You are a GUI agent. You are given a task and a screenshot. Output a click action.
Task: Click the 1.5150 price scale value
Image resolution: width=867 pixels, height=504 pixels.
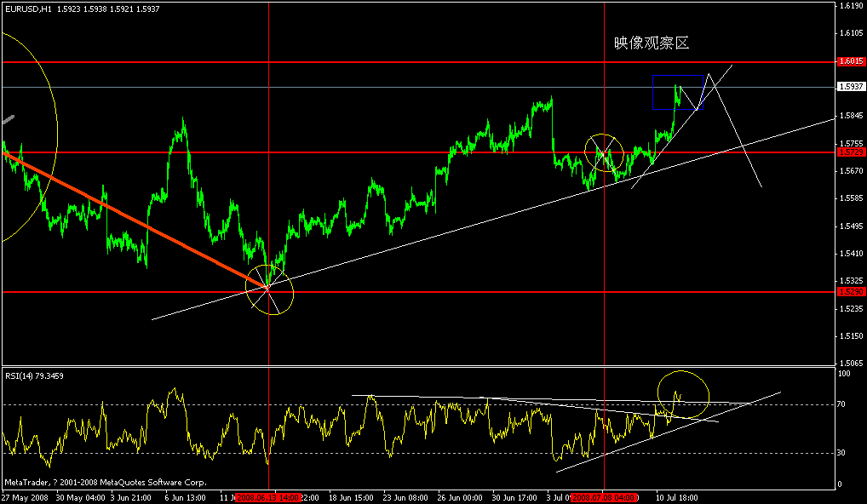(x=851, y=336)
